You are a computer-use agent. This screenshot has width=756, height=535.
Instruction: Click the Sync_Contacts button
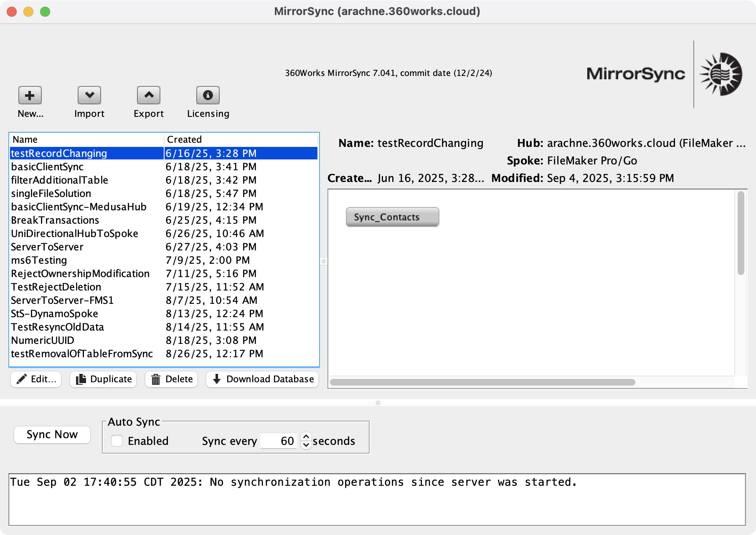click(x=392, y=217)
